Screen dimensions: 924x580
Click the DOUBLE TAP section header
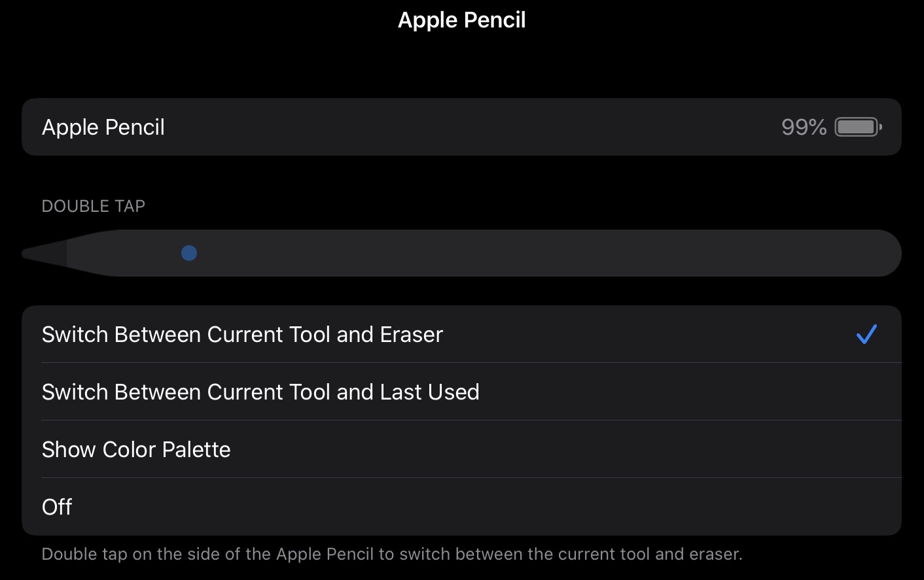tap(94, 206)
